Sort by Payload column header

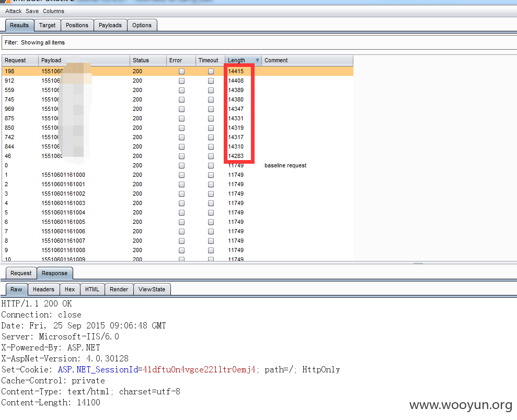tap(84, 60)
